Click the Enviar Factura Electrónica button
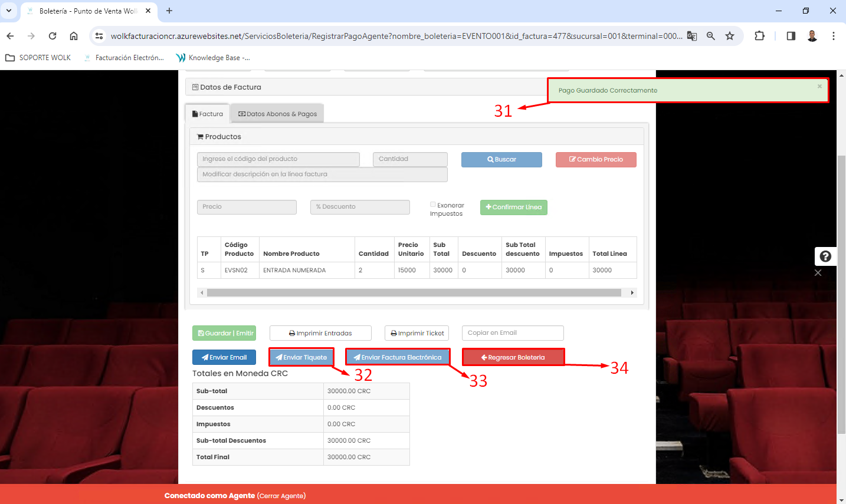Viewport: 846px width, 504px height. [x=398, y=357]
